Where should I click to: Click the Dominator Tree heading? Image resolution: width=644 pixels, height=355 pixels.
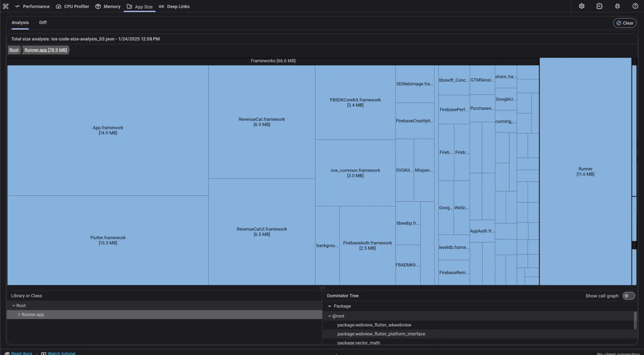(343, 296)
